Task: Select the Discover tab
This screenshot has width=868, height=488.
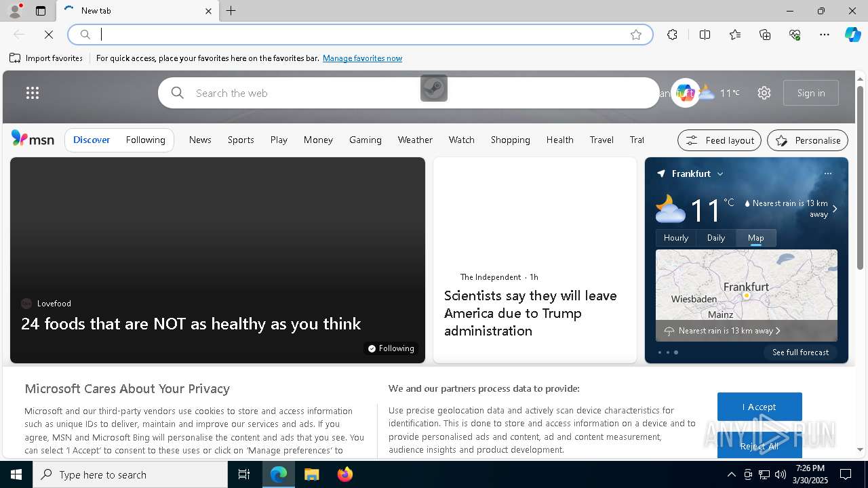Action: click(x=92, y=140)
